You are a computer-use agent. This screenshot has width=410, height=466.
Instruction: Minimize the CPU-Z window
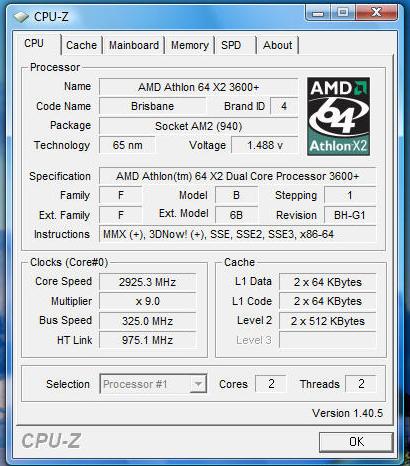[x=318, y=13]
